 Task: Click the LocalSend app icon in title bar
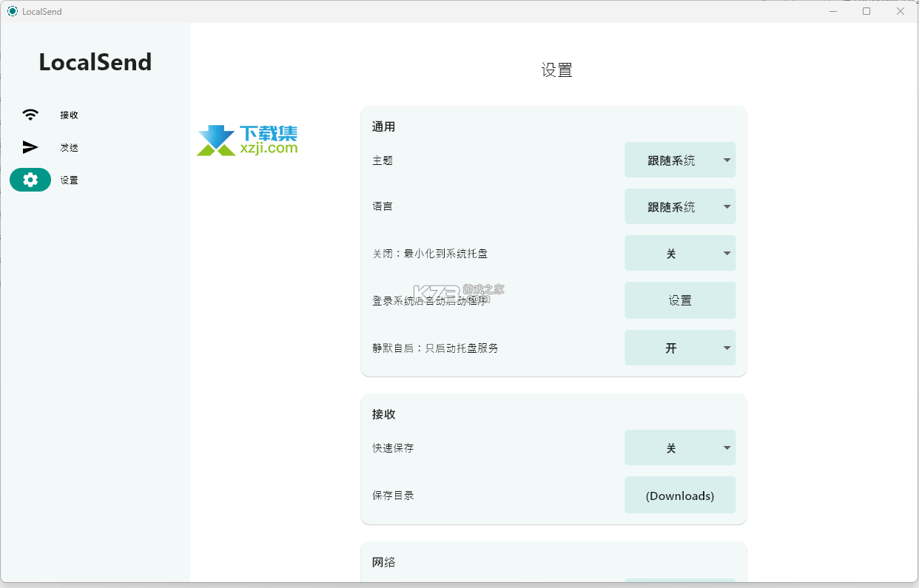click(x=12, y=11)
